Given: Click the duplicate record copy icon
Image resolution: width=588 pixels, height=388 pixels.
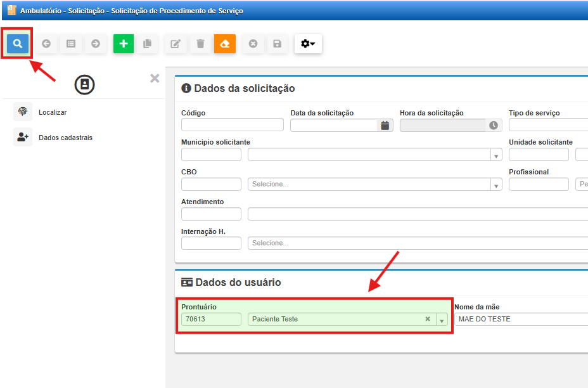Looking at the screenshot, I should 148,44.
